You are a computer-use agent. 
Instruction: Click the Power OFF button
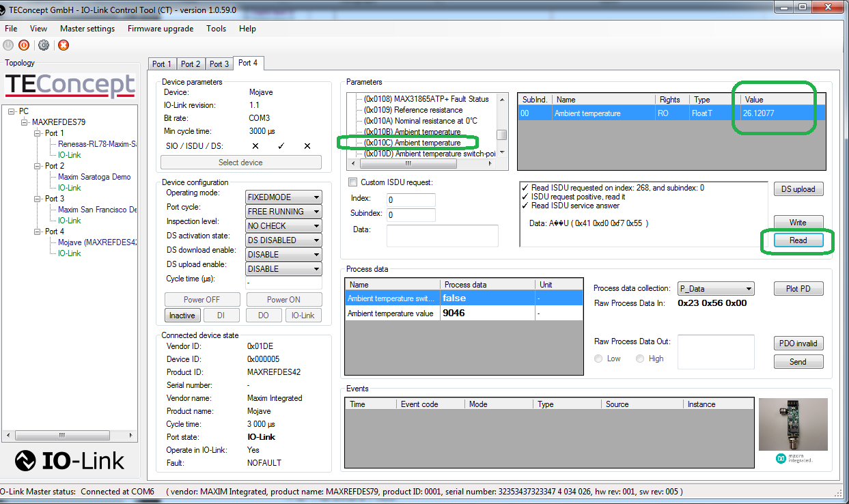[x=202, y=300]
